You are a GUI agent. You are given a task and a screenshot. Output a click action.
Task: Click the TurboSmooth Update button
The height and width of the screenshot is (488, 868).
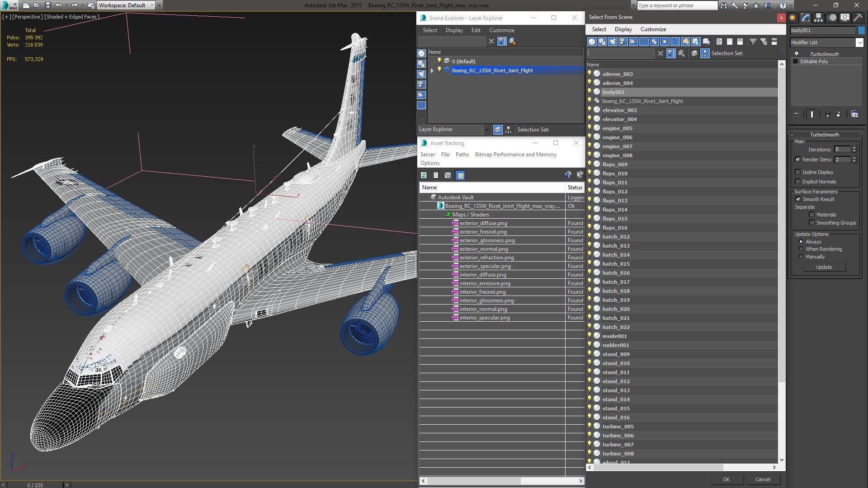coord(824,267)
